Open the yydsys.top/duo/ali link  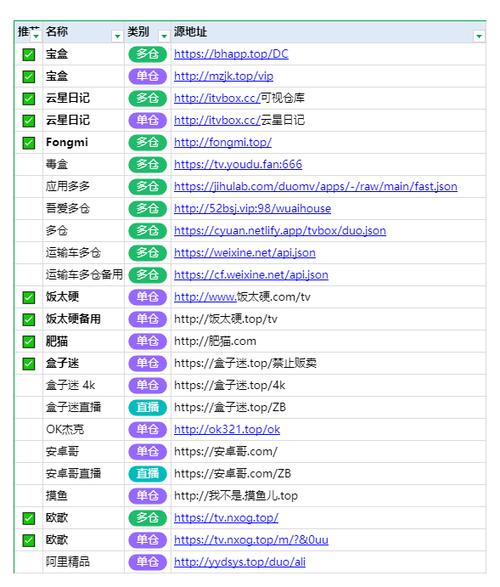point(240,562)
